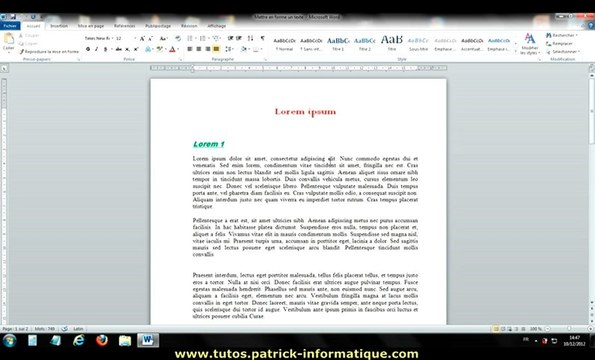This screenshot has width=595, height=360.
Task: Click the zoom out minus button
Action: pos(547,329)
